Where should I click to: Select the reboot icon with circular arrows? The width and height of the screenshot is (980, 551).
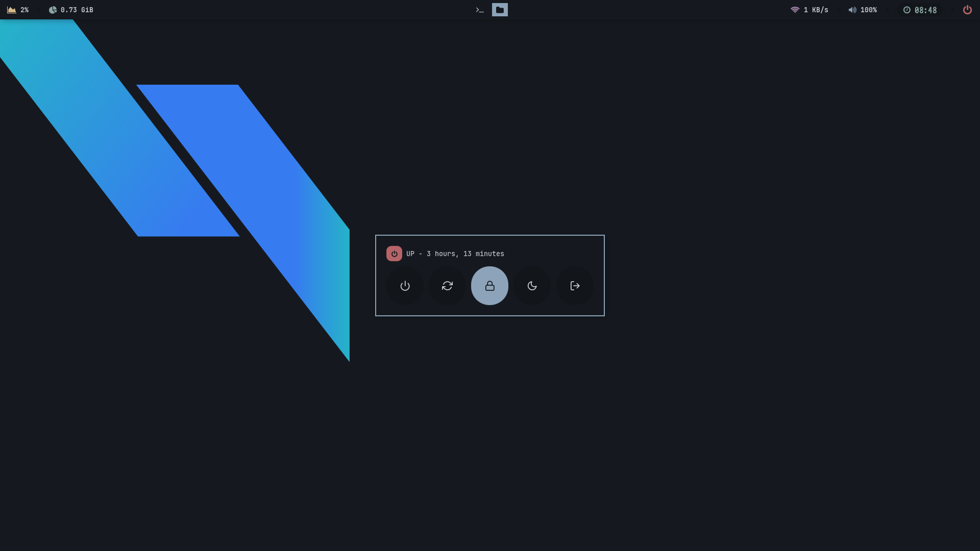coord(447,286)
